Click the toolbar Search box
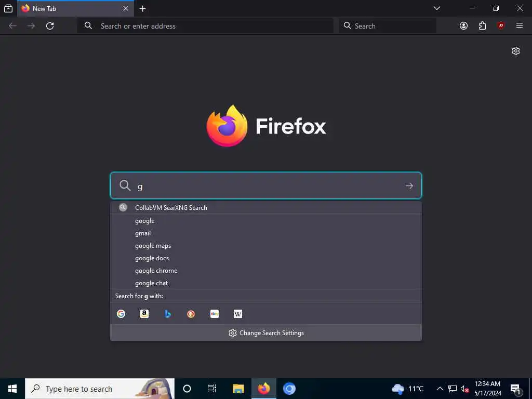The image size is (532, 399). (388, 26)
